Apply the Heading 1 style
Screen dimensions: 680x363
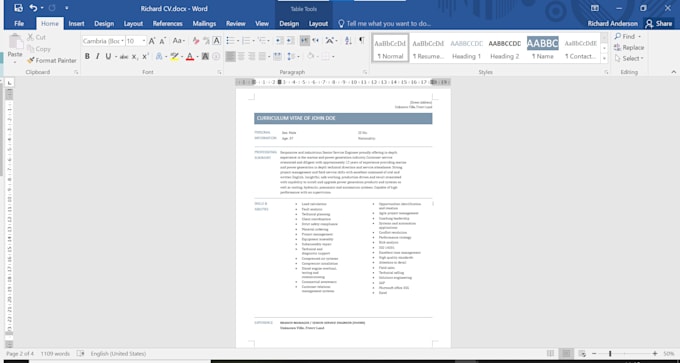(x=466, y=48)
